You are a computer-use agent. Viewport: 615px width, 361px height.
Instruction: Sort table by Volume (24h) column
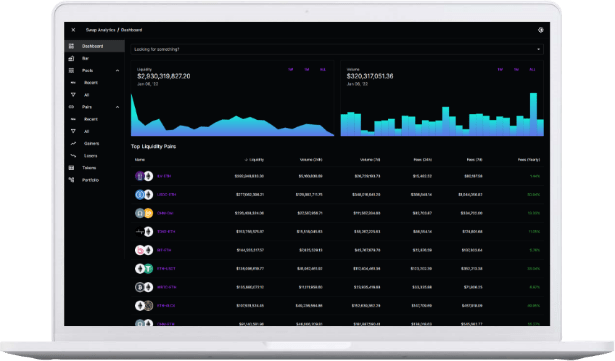coord(311,160)
